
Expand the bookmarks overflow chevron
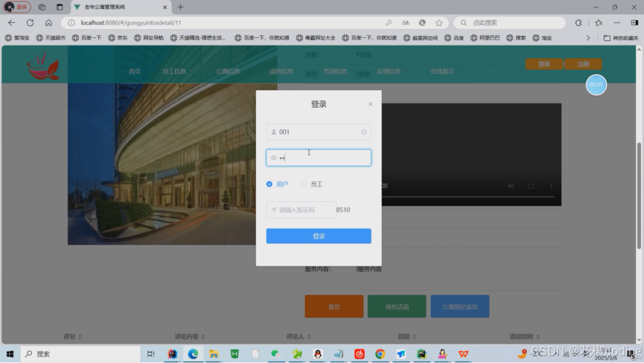(x=588, y=38)
